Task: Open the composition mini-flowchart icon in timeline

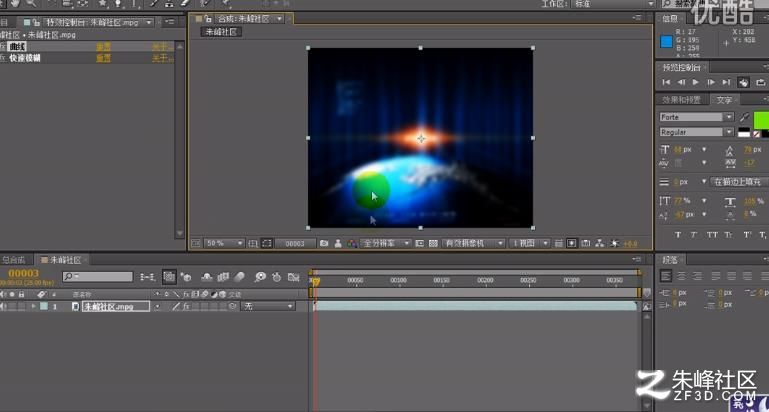Action: pyautogui.click(x=147, y=277)
